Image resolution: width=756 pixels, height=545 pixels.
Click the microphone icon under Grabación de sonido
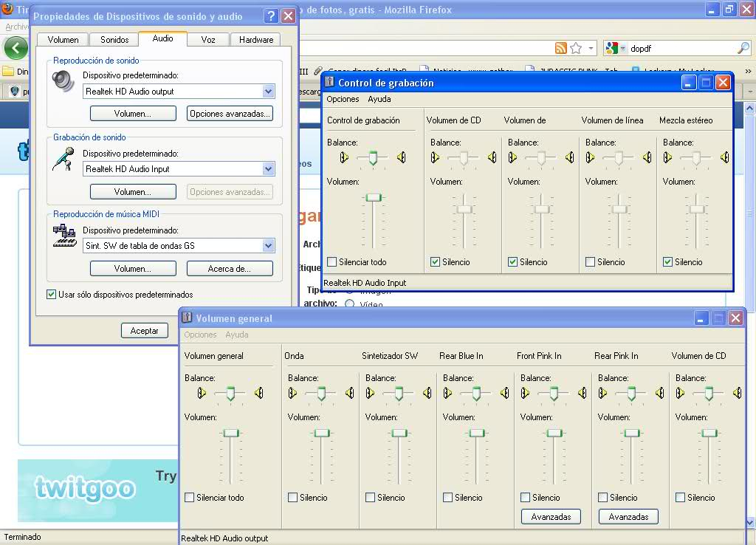point(63,159)
